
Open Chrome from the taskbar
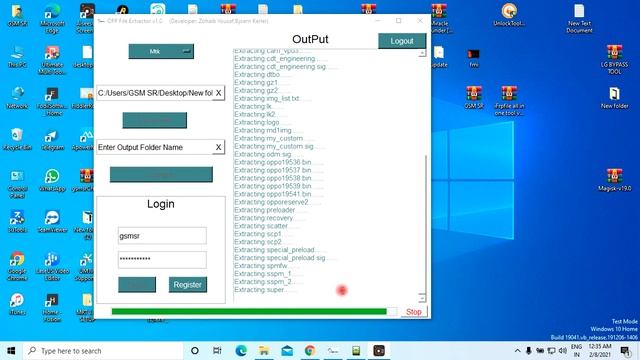click(x=310, y=351)
